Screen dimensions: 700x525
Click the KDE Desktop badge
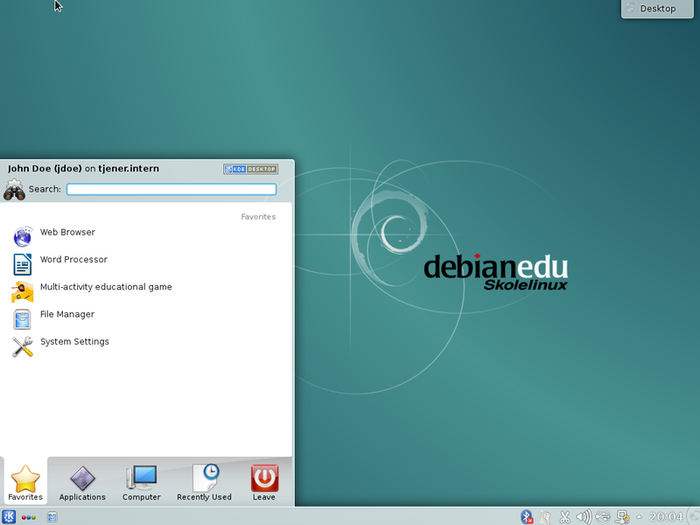[x=251, y=169]
